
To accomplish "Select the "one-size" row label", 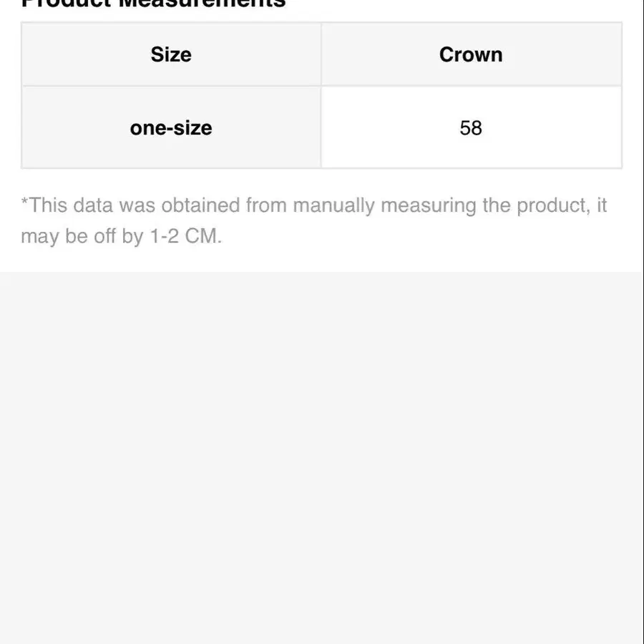I will [171, 128].
